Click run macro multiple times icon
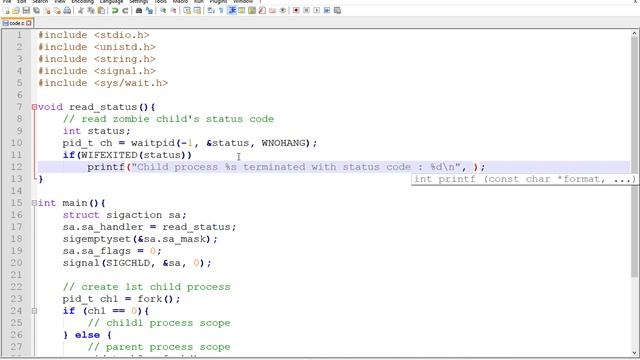The height and width of the screenshot is (360, 640). click(327, 10)
